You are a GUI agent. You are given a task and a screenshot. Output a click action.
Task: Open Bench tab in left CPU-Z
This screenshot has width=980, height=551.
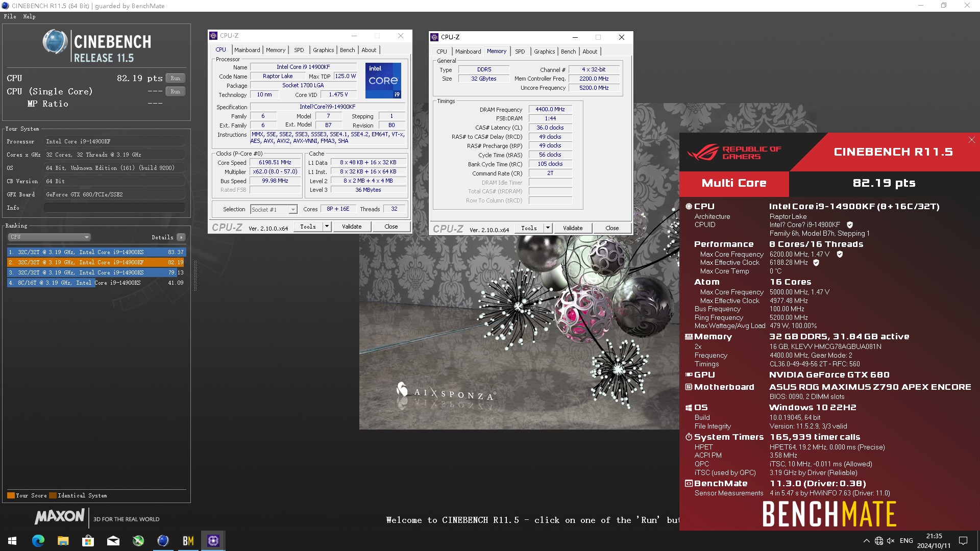tap(348, 50)
